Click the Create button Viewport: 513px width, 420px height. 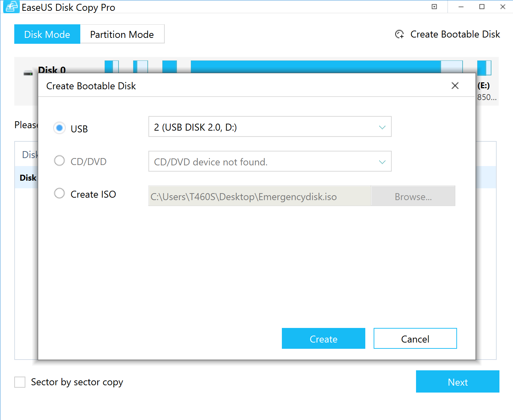pos(323,339)
